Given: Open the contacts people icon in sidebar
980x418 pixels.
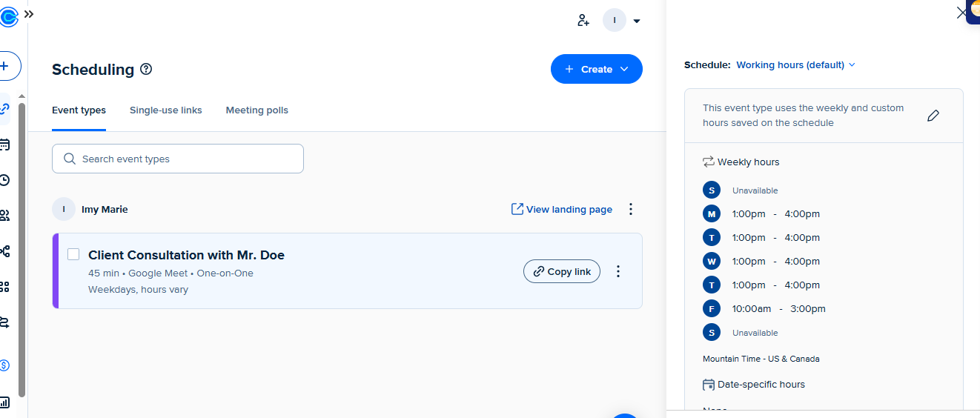Looking at the screenshot, I should coord(4,216).
